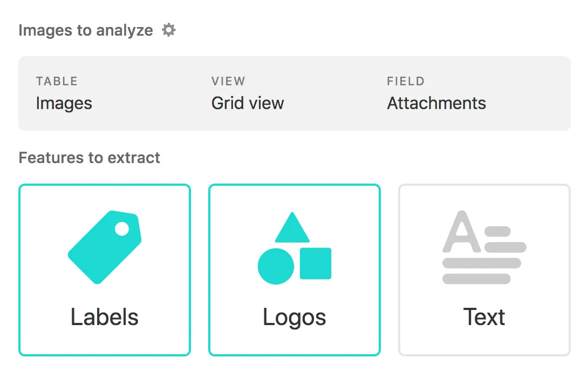Click the teal square shape in Logos icon

point(316,264)
